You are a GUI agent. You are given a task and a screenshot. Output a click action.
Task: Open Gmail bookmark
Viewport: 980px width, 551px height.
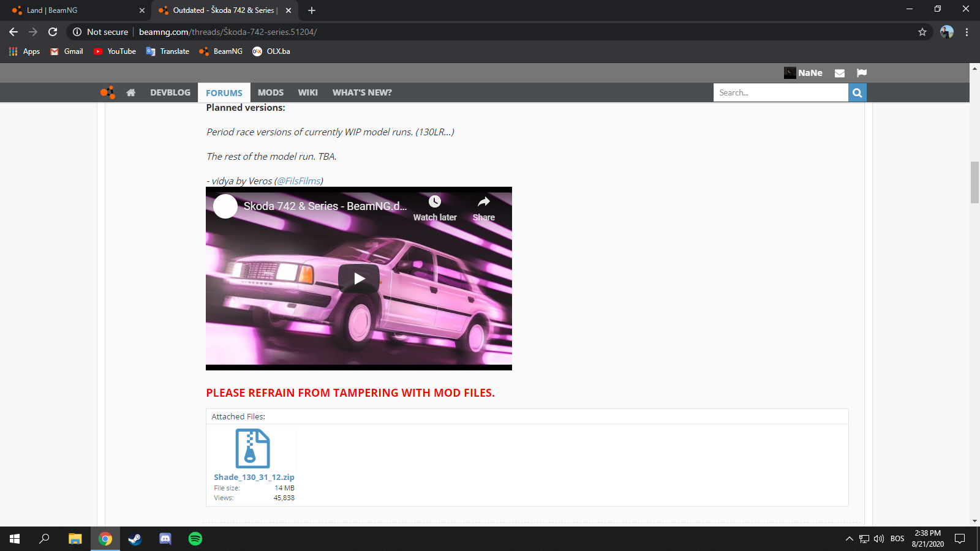click(67, 51)
